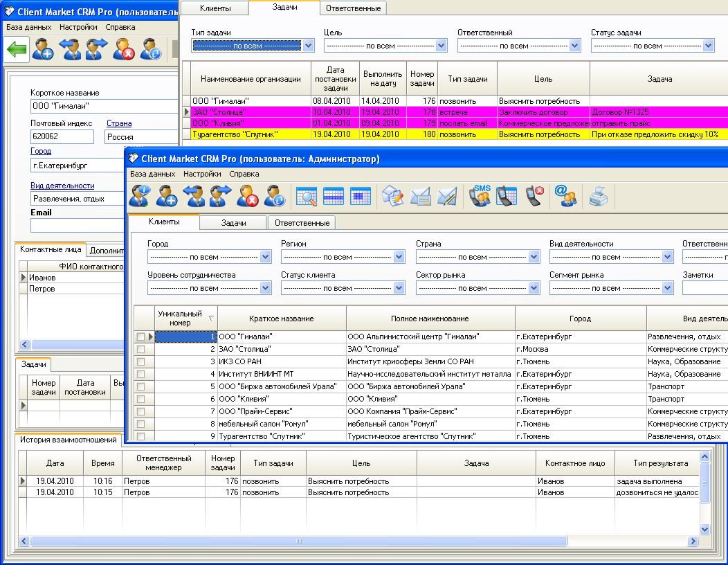
Task: Click the delete client icon with red X
Action: coord(248,196)
